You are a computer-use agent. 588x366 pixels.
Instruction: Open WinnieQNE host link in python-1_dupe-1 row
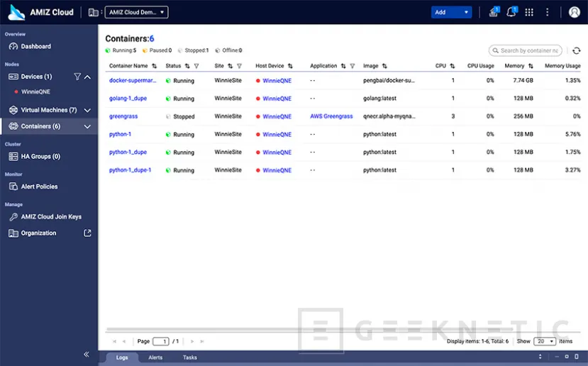[x=277, y=170]
